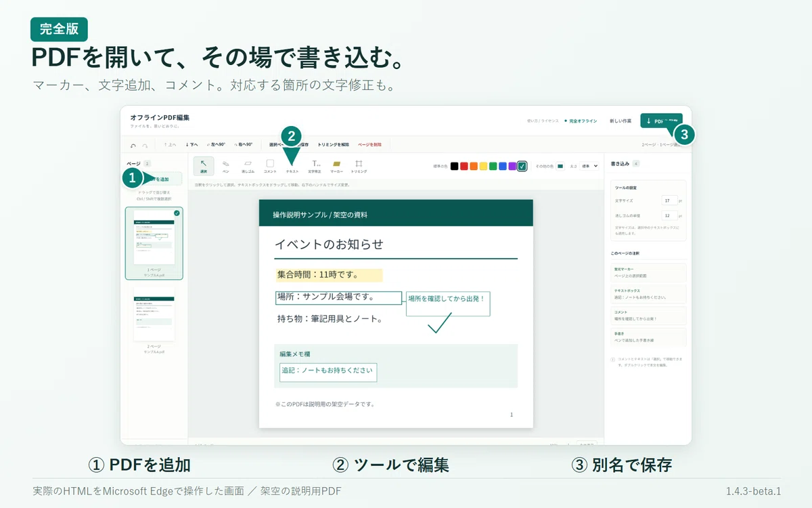
Task: Click the イベントのお知らせ heading
Action: click(329, 245)
